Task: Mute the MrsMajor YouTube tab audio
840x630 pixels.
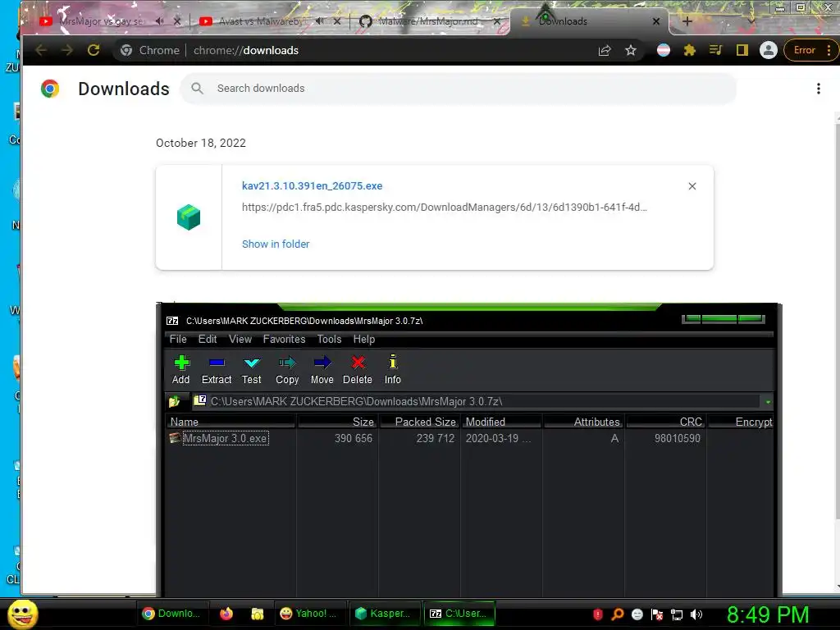Action: (x=160, y=21)
